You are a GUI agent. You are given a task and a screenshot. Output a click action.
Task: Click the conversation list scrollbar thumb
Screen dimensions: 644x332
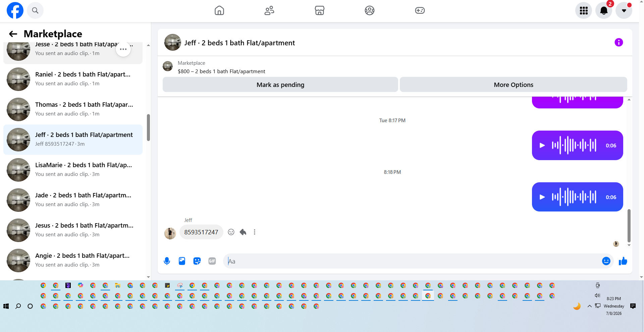tap(148, 128)
